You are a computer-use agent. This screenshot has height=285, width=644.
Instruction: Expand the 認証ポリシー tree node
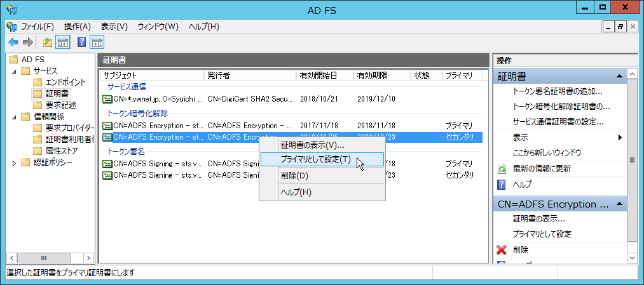[15, 162]
